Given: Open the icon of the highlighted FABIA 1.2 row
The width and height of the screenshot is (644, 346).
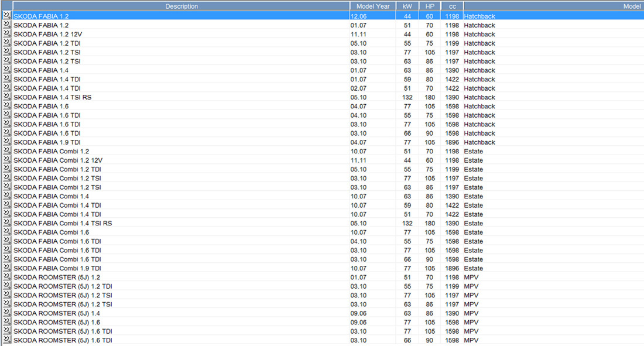Looking at the screenshot, I should click(x=6, y=16).
